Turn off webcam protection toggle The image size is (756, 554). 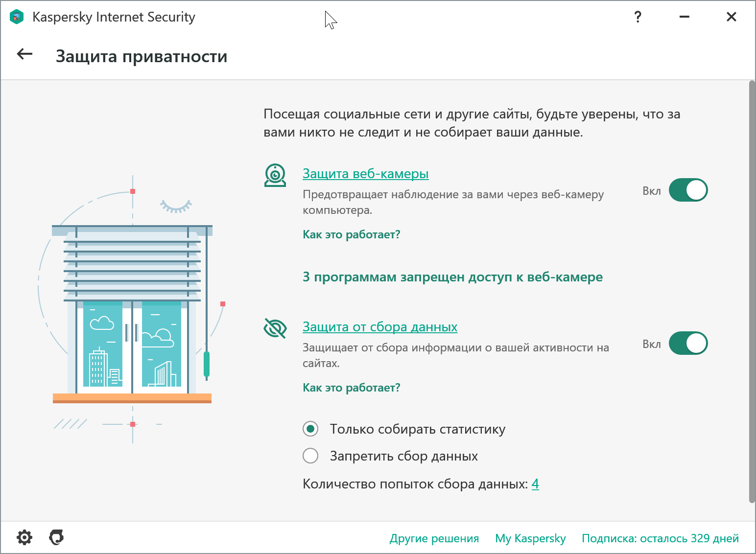click(688, 190)
